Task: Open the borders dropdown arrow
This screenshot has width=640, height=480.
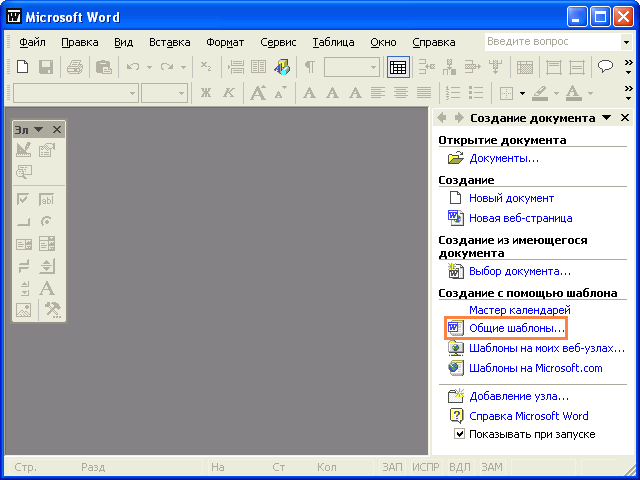Action: click(x=522, y=93)
